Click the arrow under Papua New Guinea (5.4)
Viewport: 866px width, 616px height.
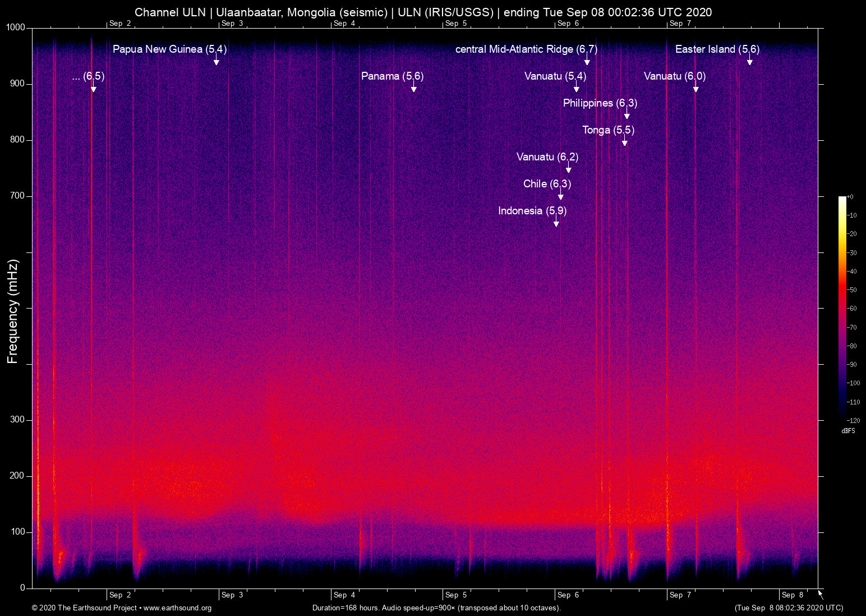[216, 61]
